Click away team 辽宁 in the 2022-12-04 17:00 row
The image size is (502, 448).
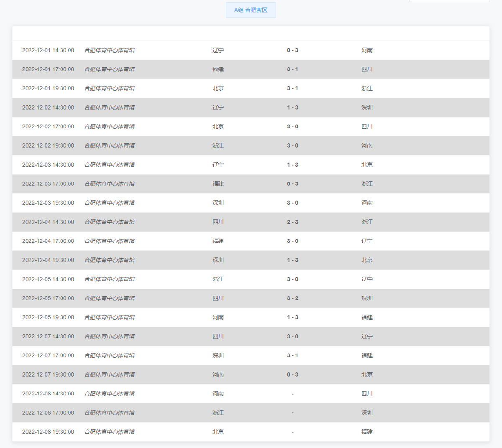[x=367, y=241]
